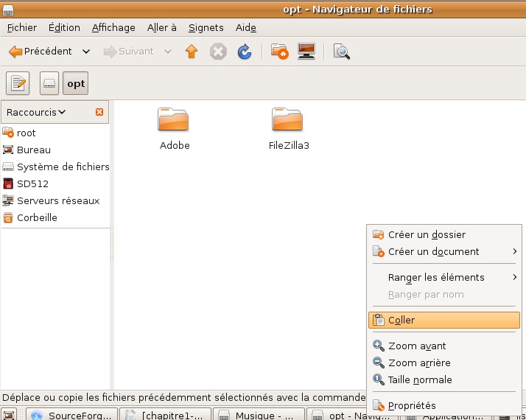The width and height of the screenshot is (526, 420).
Task: Click the Précédent back button
Action: point(41,52)
